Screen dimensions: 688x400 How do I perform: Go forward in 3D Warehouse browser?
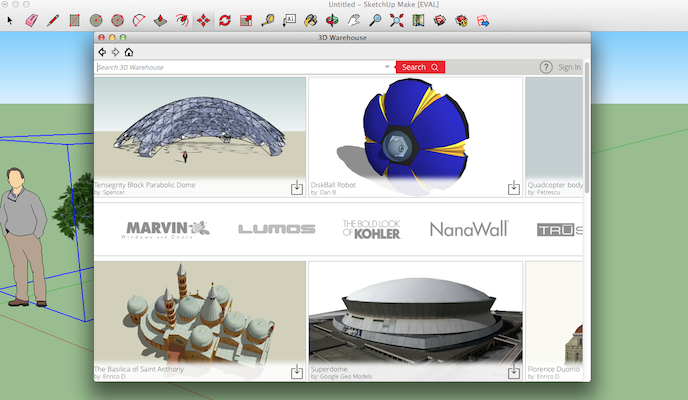coord(115,52)
